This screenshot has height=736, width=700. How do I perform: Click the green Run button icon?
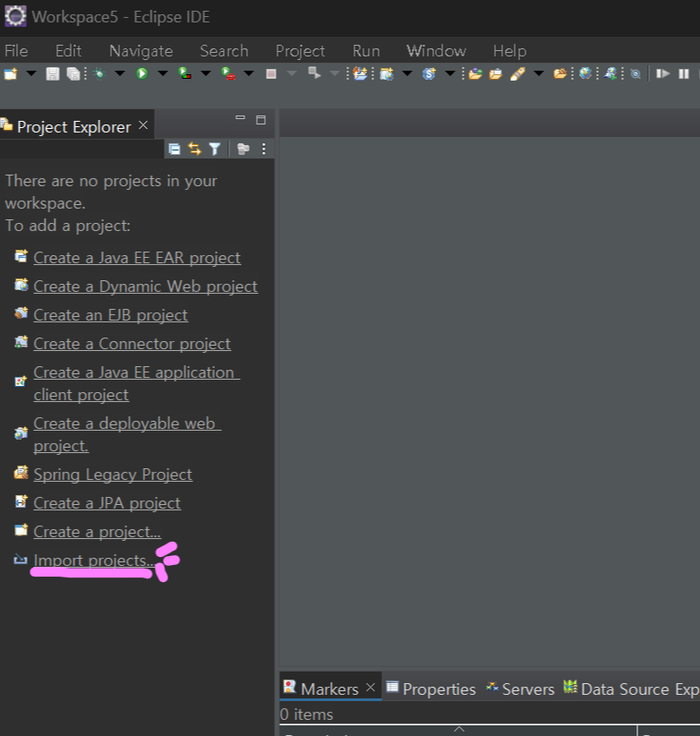[141, 73]
